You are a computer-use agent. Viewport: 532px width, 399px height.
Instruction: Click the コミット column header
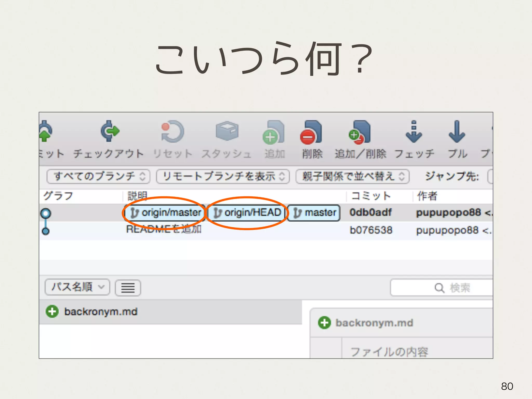pos(371,196)
